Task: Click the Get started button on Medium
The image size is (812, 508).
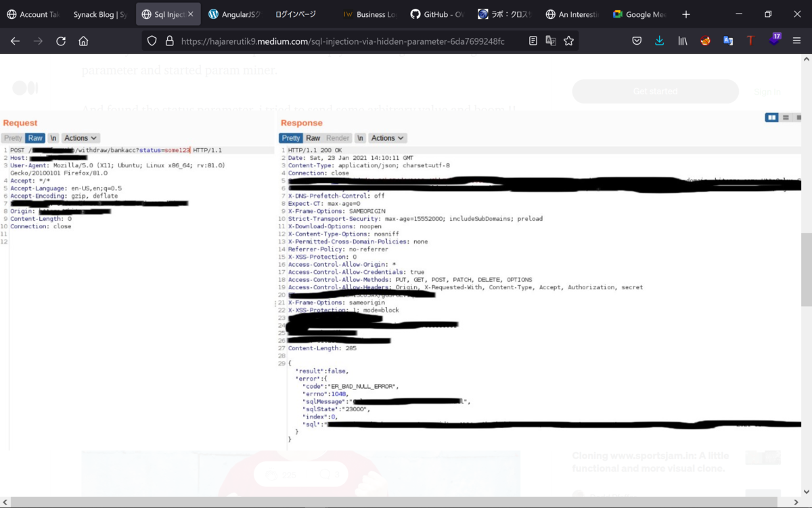Action: [655, 91]
